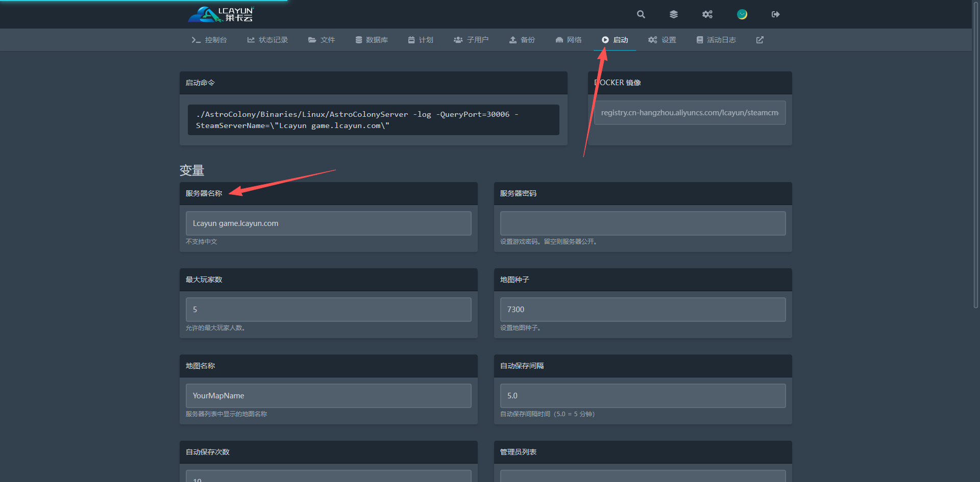Open the 计划 schedules tab
The height and width of the screenshot is (482, 980).
[x=421, y=40]
